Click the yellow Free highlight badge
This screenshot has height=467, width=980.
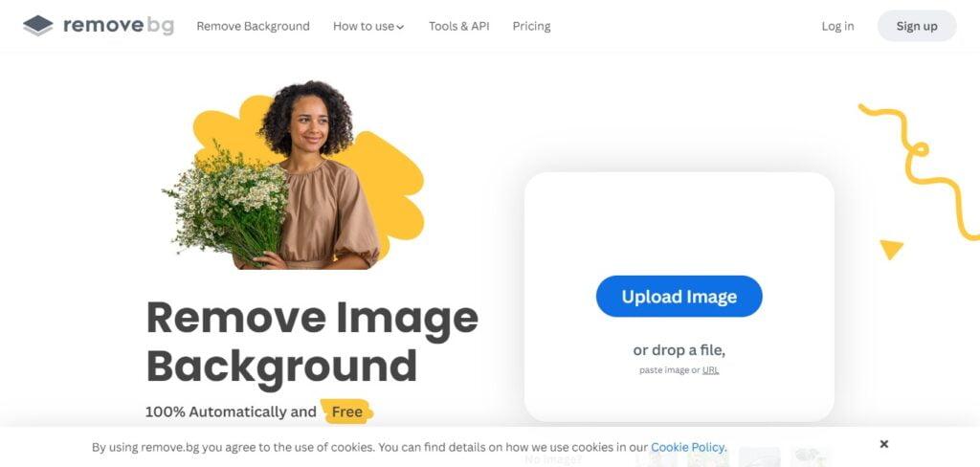(x=346, y=411)
